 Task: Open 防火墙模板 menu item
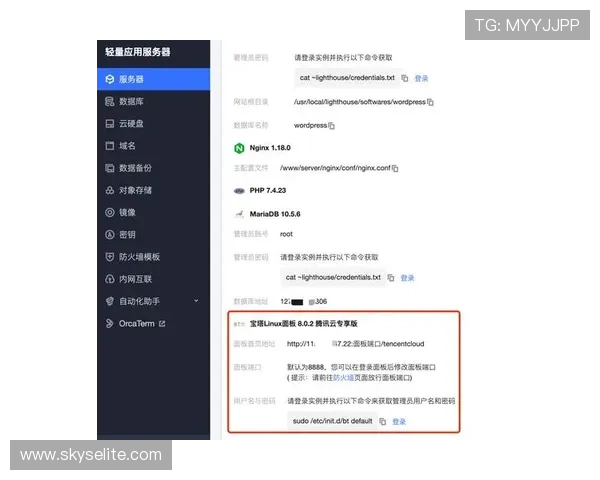click(x=153, y=257)
